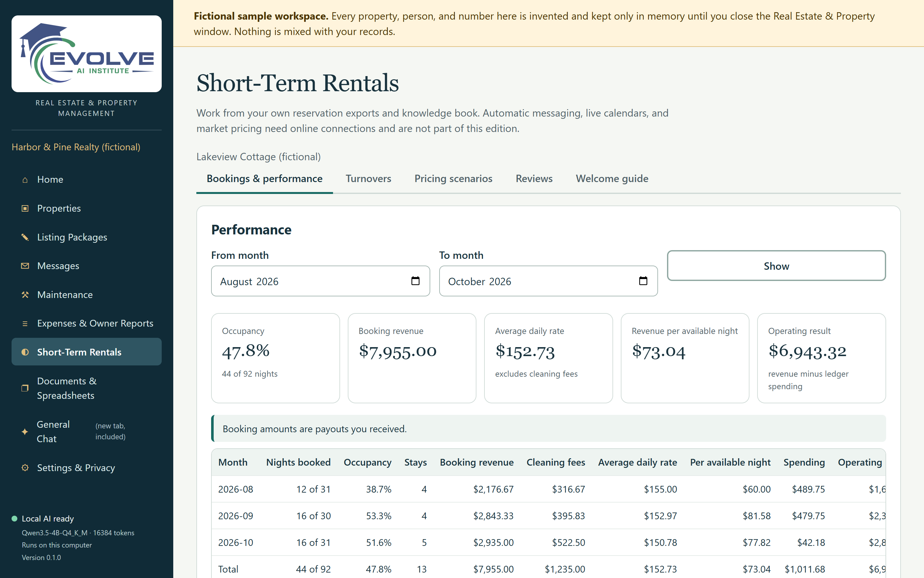Open General Chat in new tab
The image size is (924, 578).
pos(87,432)
